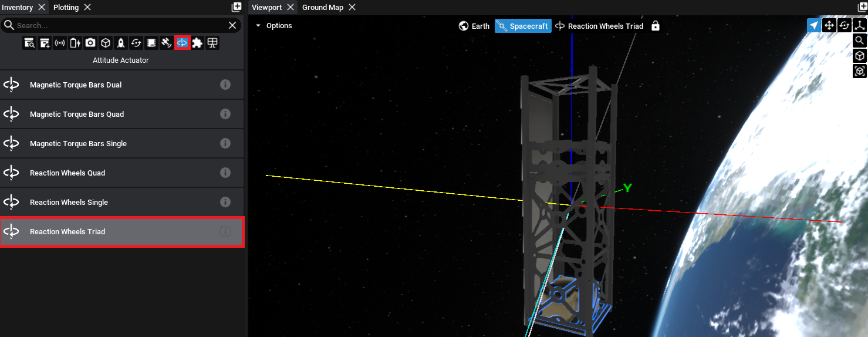
Task: Select the antenna signal category icon
Action: 60,43
